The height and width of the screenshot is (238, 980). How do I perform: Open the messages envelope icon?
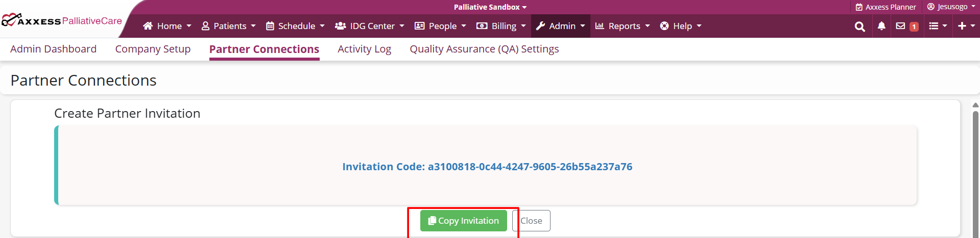900,26
